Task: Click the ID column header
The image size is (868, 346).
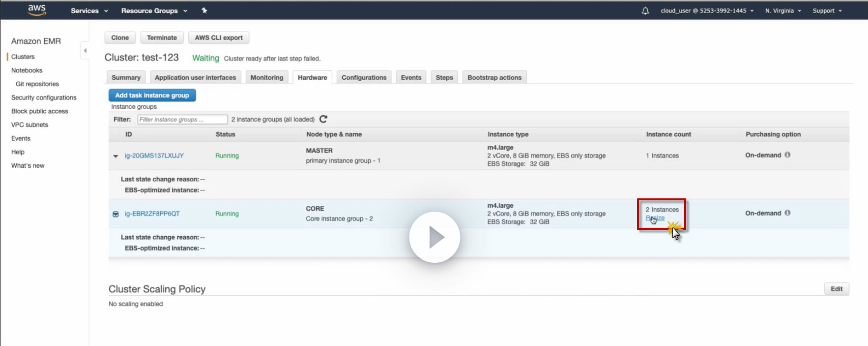Action: point(128,134)
